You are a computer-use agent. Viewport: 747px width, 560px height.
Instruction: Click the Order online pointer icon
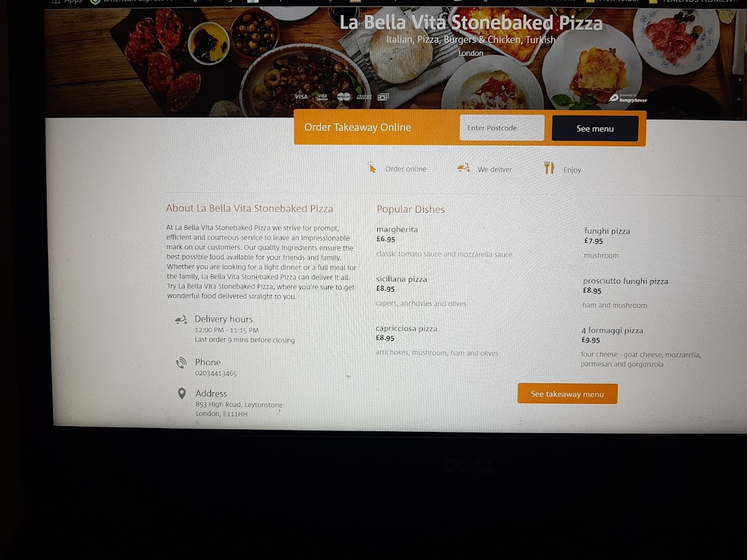[x=372, y=167]
